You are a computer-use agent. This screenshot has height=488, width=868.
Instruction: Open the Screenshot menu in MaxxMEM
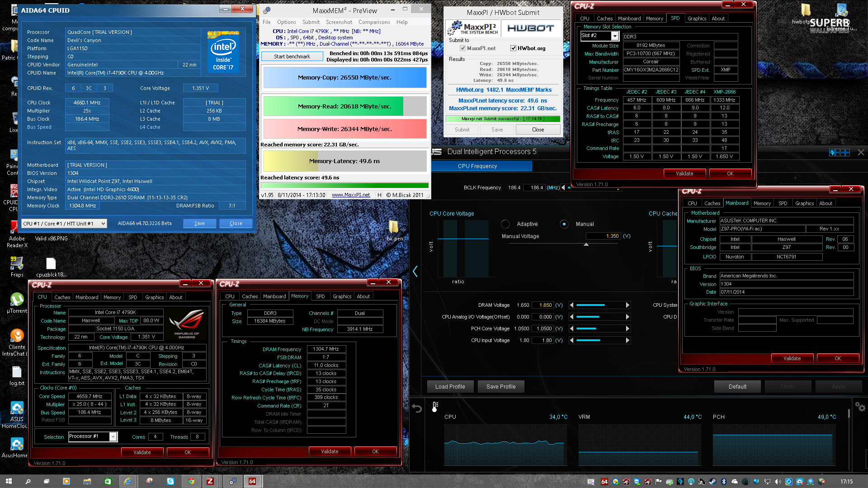[339, 22]
